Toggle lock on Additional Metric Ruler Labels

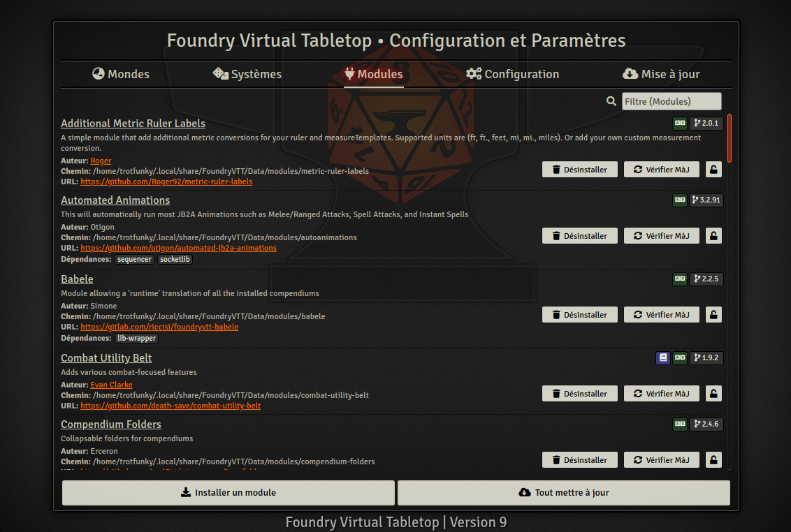tap(713, 170)
